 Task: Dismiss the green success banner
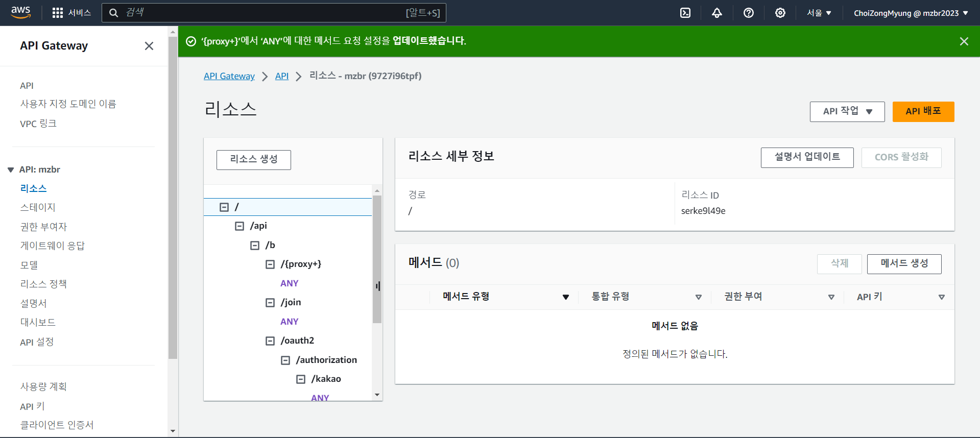coord(964,41)
